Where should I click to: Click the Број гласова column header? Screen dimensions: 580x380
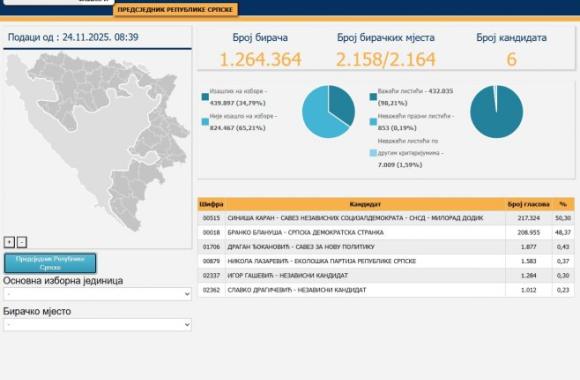point(529,204)
